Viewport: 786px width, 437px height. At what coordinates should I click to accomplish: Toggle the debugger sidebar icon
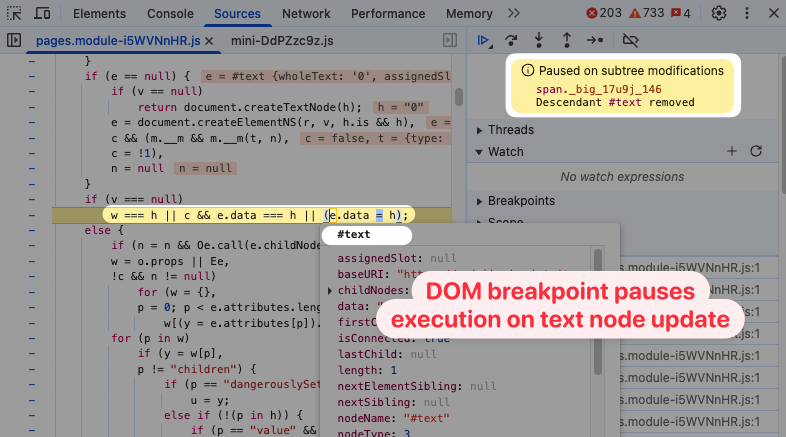click(x=450, y=40)
